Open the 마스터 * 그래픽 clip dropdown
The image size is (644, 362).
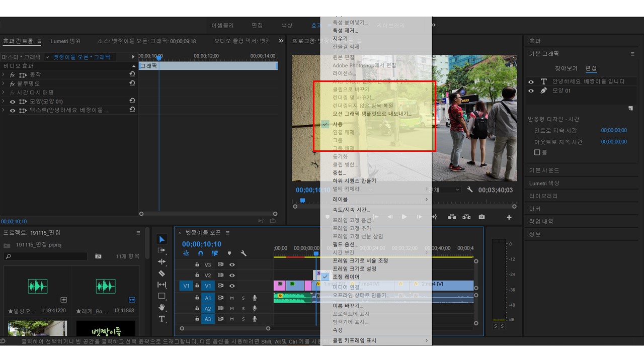[47, 57]
